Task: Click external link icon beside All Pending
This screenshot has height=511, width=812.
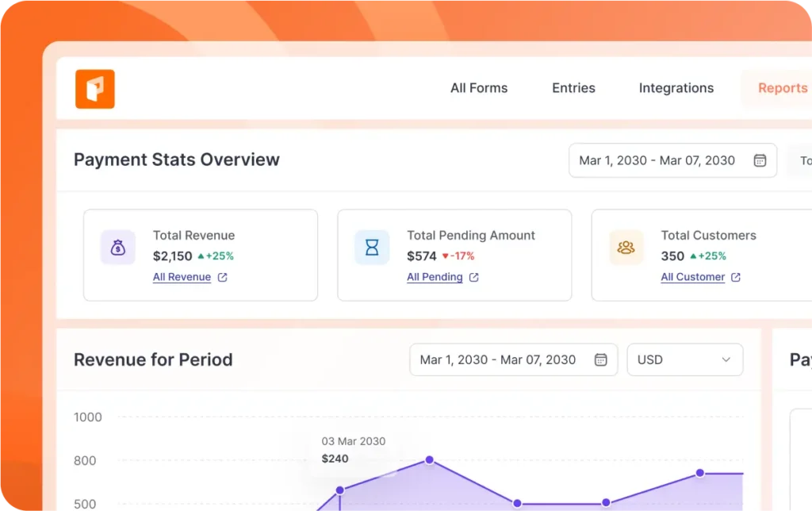Action: pos(474,278)
